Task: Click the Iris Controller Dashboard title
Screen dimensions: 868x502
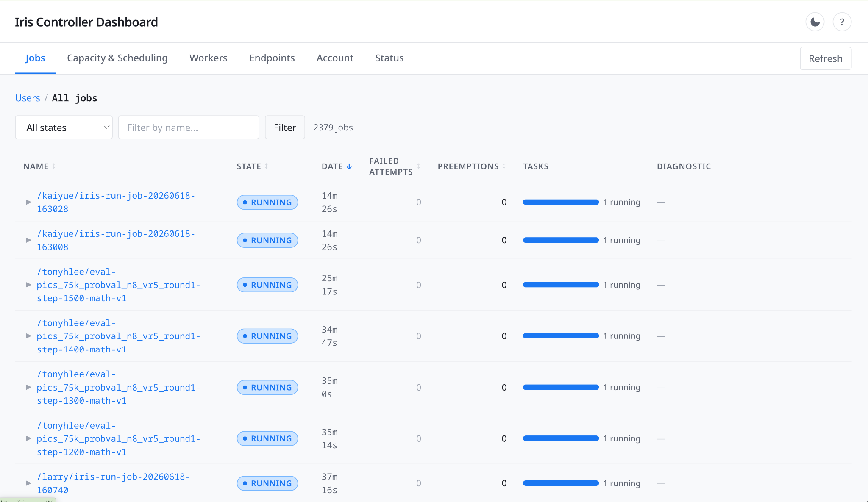Action: [86, 22]
